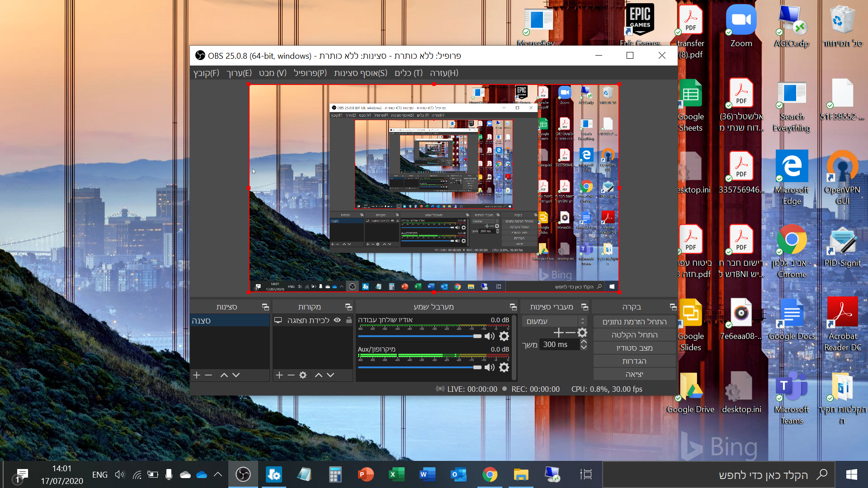Open the Scene Collection (אוסף סצינות) menu
868x488 pixels.
click(x=361, y=73)
